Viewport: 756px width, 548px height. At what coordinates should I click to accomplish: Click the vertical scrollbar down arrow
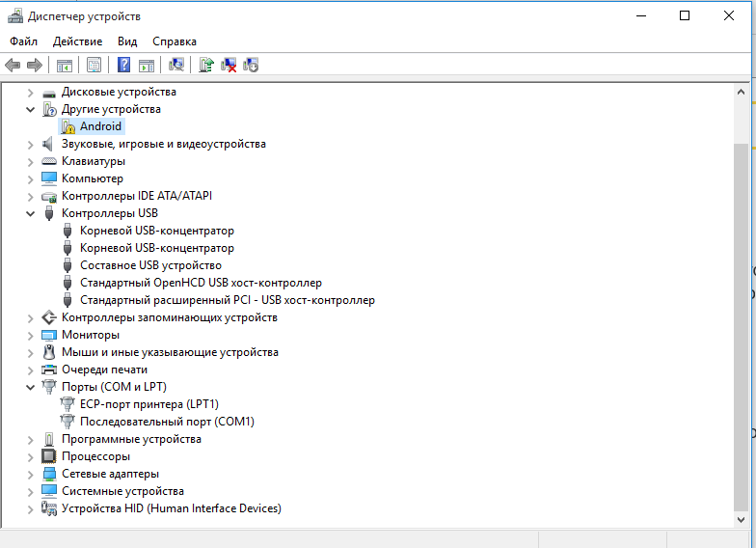coord(742,519)
